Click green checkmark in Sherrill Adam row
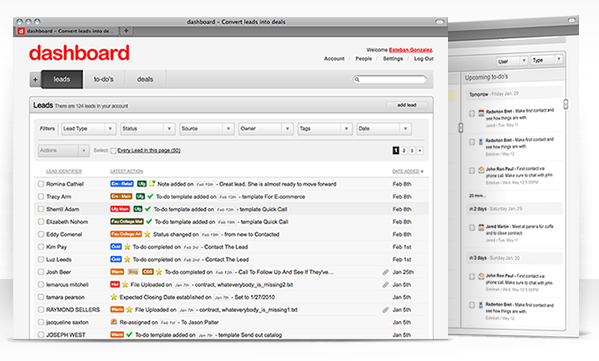Screen dimensions: 599x361 point(147,209)
